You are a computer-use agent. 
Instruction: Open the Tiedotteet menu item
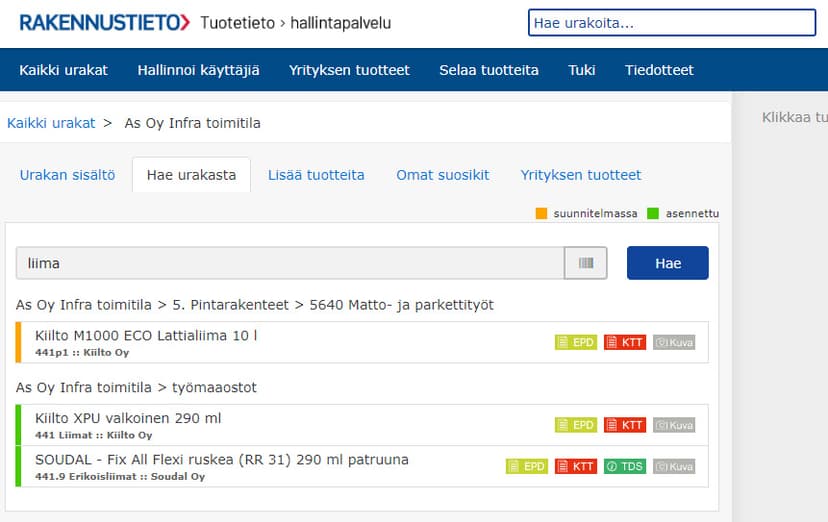pos(660,70)
